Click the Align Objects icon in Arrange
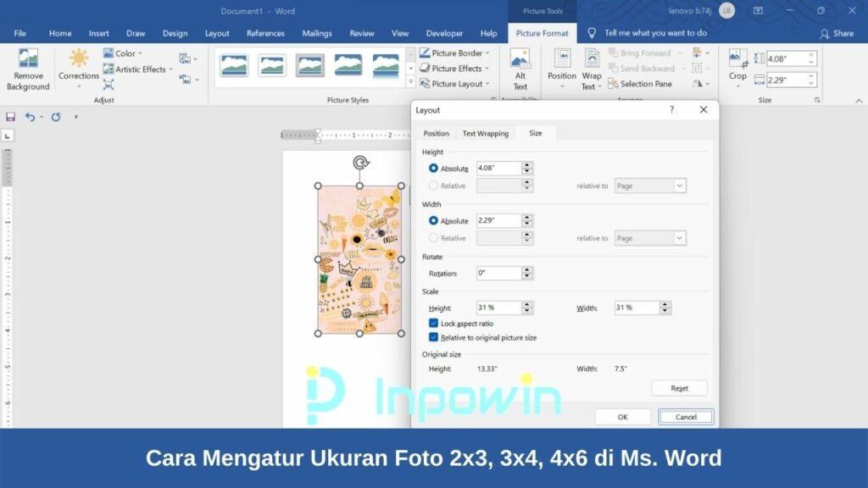Image resolution: width=868 pixels, height=488 pixels. 697,53
